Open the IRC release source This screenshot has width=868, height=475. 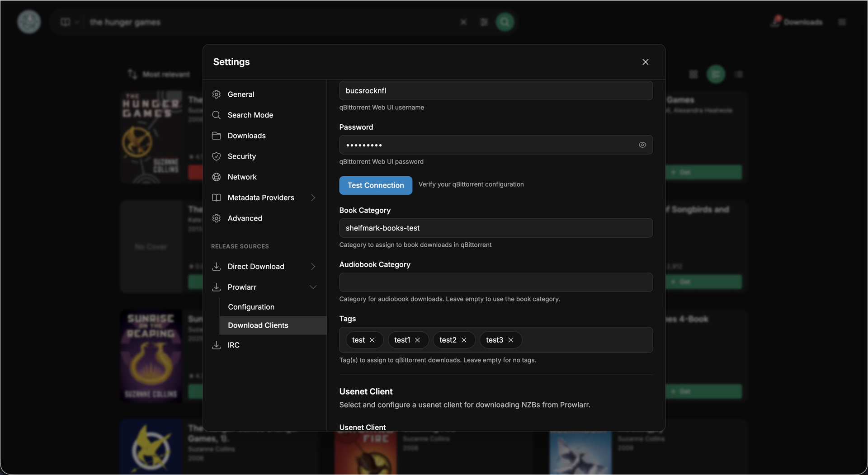click(265, 345)
